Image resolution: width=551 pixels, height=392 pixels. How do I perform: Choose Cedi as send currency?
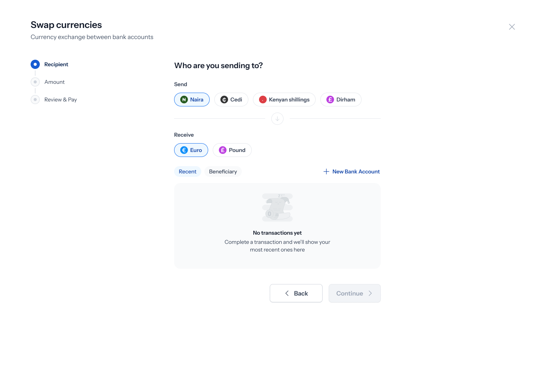(231, 100)
